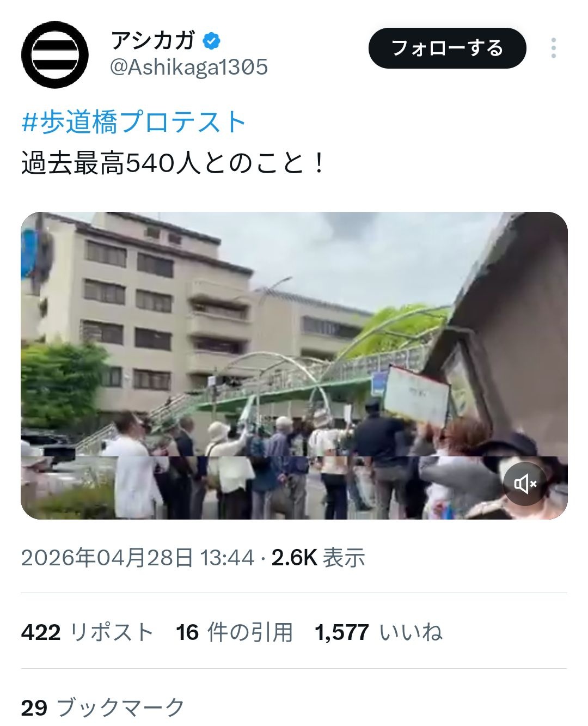Tap the いいね label
Image resolution: width=588 pixels, height=726 pixels.
point(411,632)
